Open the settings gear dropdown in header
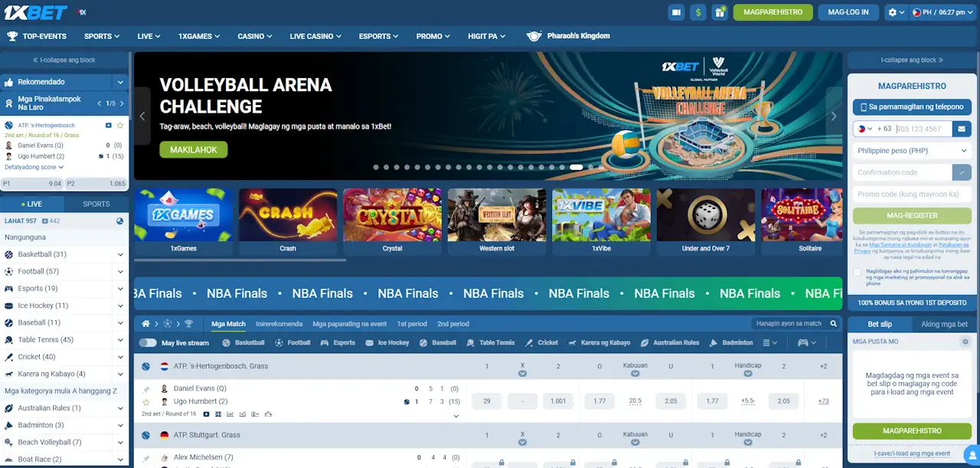980x468 pixels. (x=895, y=12)
